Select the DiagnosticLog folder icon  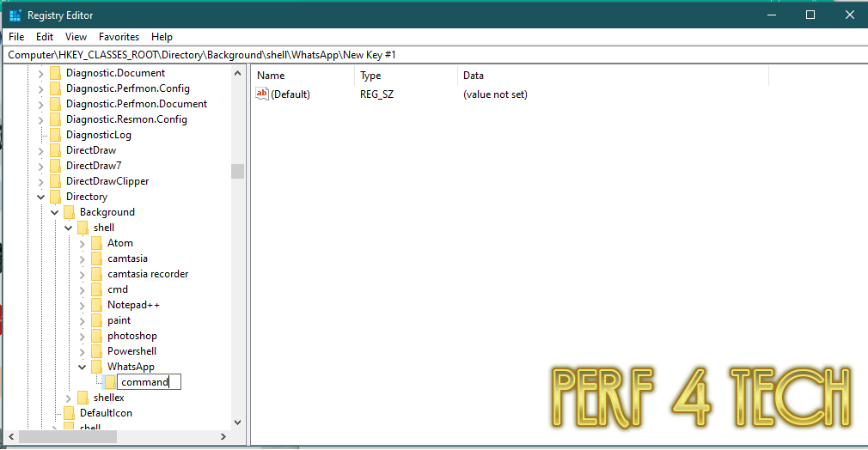pos(55,135)
